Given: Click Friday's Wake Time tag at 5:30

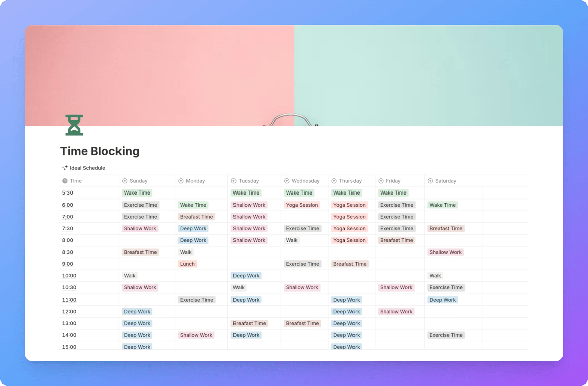Looking at the screenshot, I should (393, 192).
